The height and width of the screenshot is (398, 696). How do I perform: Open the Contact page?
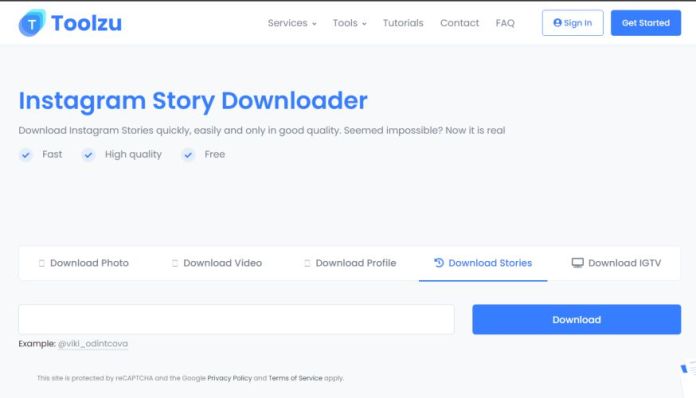[459, 23]
